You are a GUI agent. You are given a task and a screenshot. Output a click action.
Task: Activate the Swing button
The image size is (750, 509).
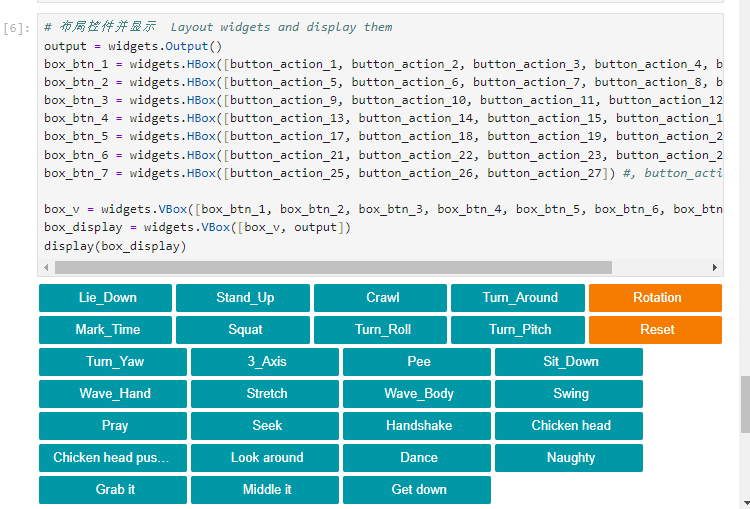pos(569,394)
